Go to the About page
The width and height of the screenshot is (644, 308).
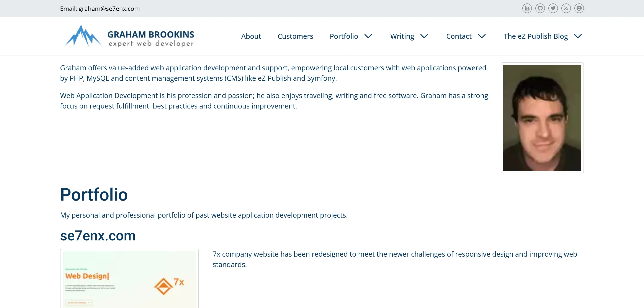pos(251,36)
